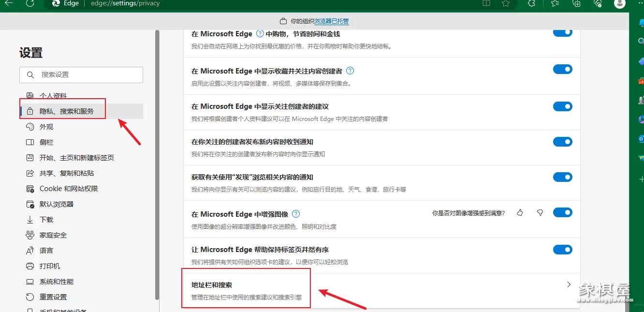The image size is (644, 312).
Task: Go to 开始、主页和新建标签页 settings
Action: [76, 158]
